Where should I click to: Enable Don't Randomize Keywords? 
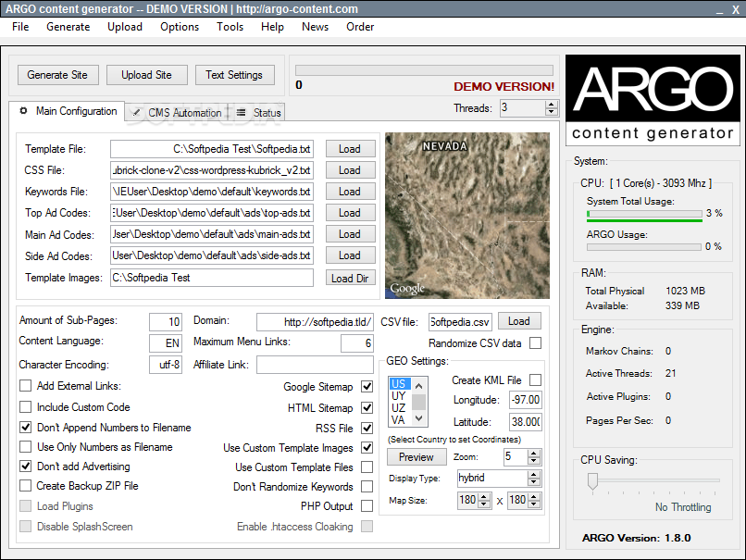367,487
